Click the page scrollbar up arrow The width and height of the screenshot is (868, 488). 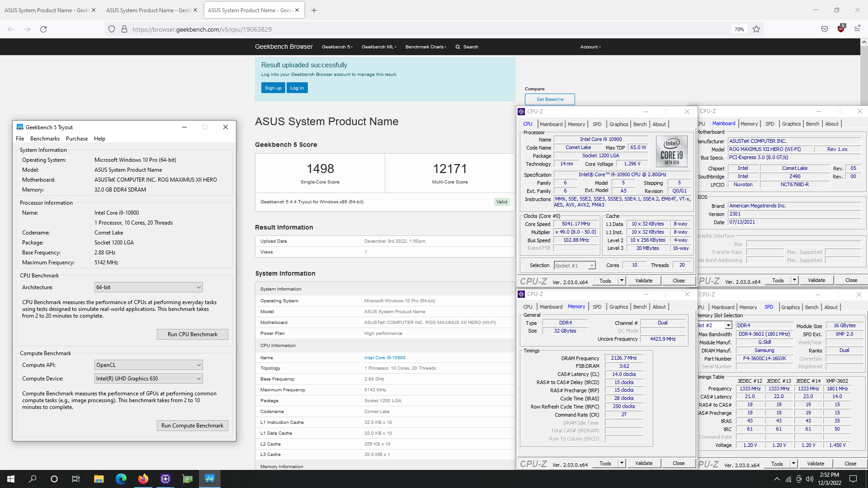[x=864, y=42]
